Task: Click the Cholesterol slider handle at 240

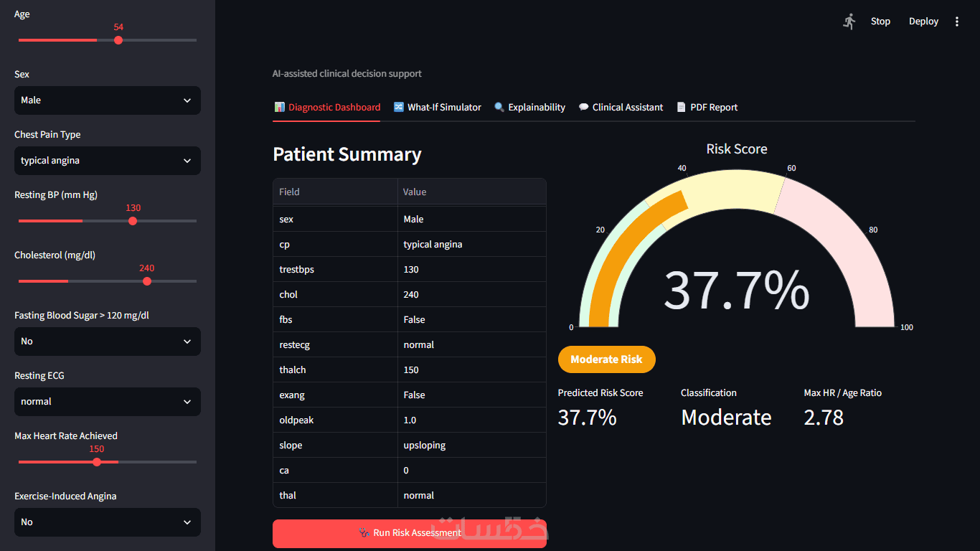Action: click(147, 281)
